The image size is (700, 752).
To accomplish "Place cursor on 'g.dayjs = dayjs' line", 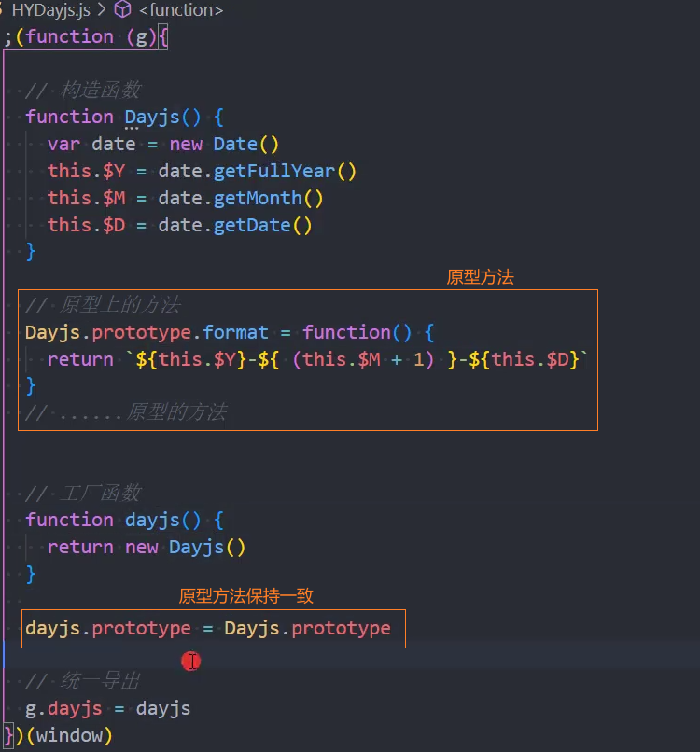I will [107, 708].
